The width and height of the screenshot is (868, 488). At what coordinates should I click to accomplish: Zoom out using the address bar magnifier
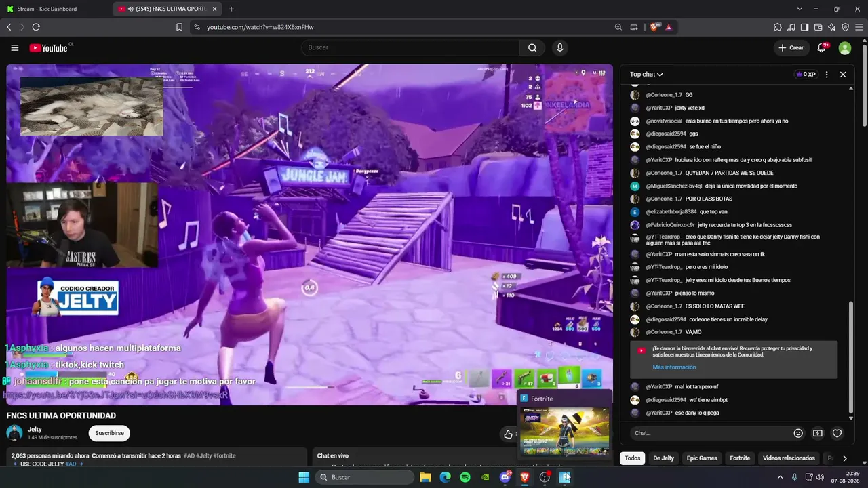618,27
